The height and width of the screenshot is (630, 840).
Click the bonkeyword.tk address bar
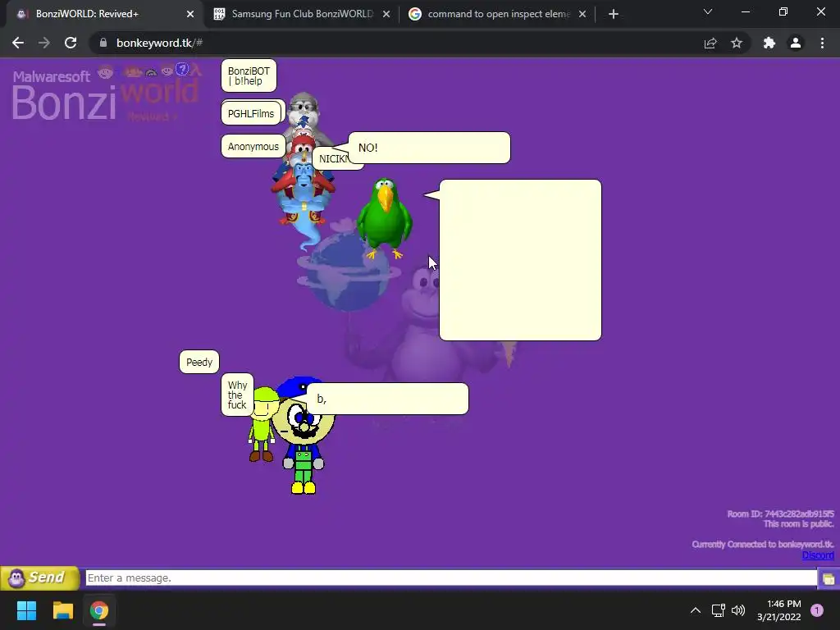[x=396, y=43]
